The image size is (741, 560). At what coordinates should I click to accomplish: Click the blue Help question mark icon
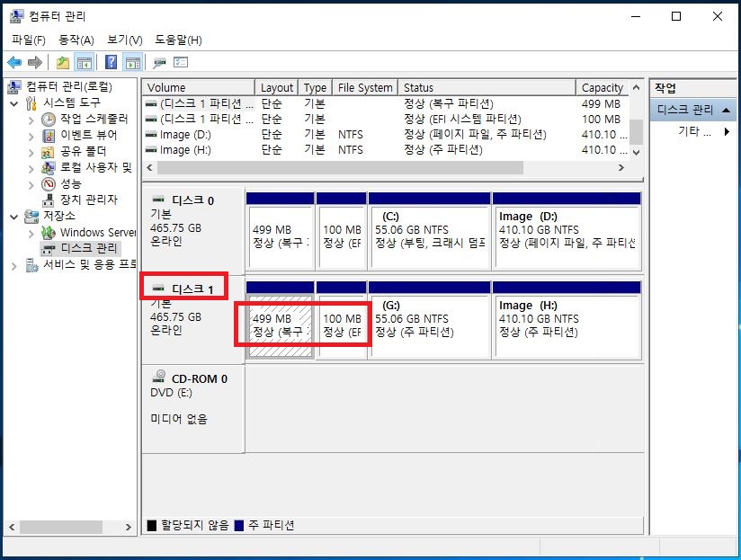111,62
